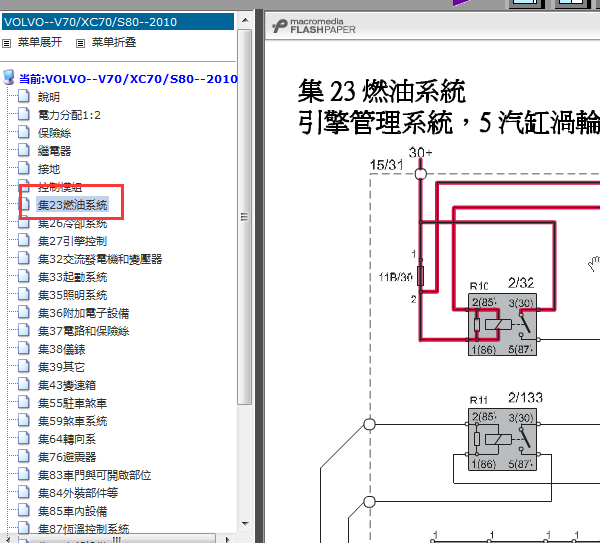This screenshot has height=543, width=600.
Task: Open the 集38儀錶 tree item
Action: point(62,349)
